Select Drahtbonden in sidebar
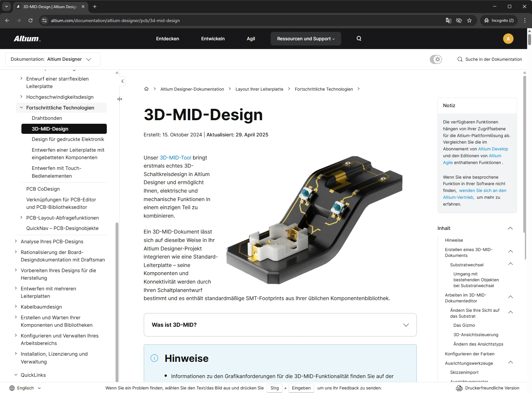532x393 pixels. 47,118
